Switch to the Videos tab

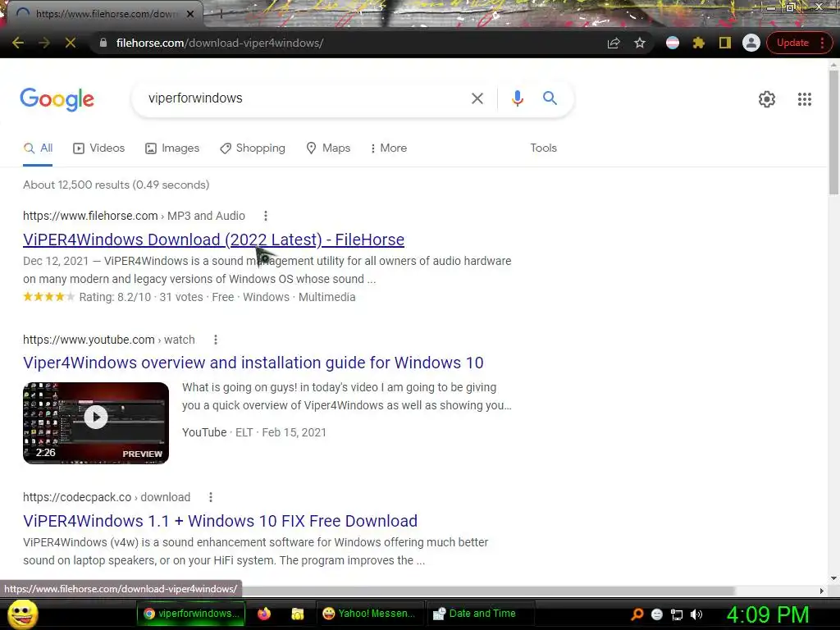coord(98,148)
